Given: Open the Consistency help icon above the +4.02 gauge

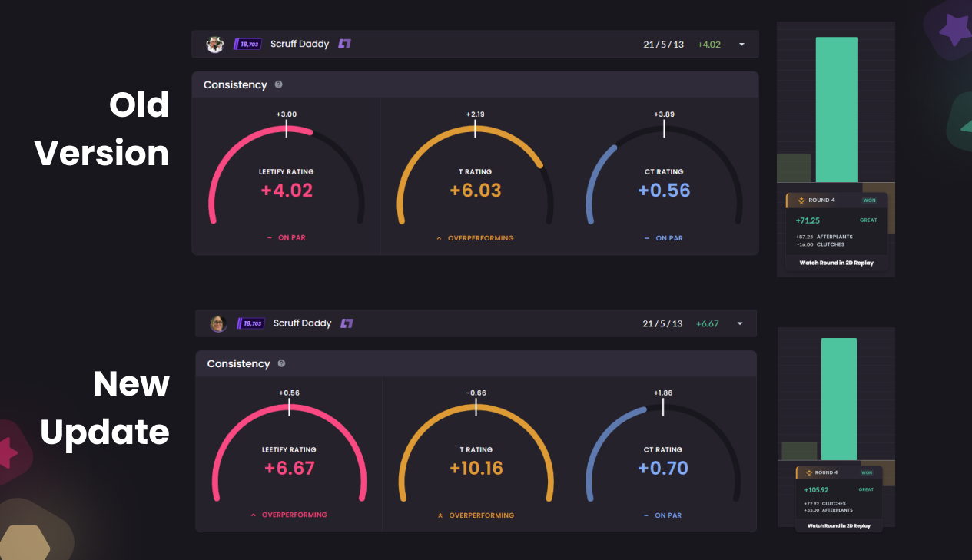Looking at the screenshot, I should pos(278,85).
